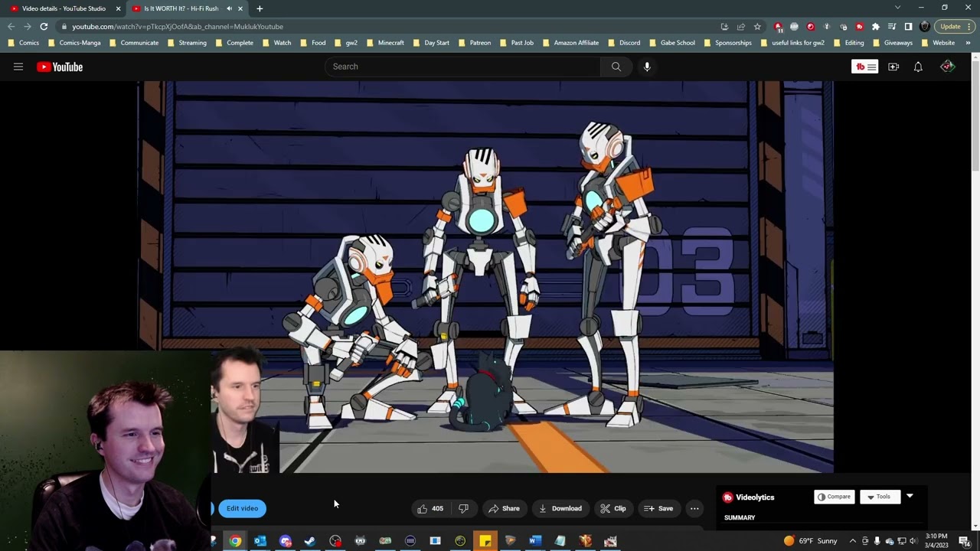
Task: Close the Video details YouTube Studio tab
Action: (118, 8)
